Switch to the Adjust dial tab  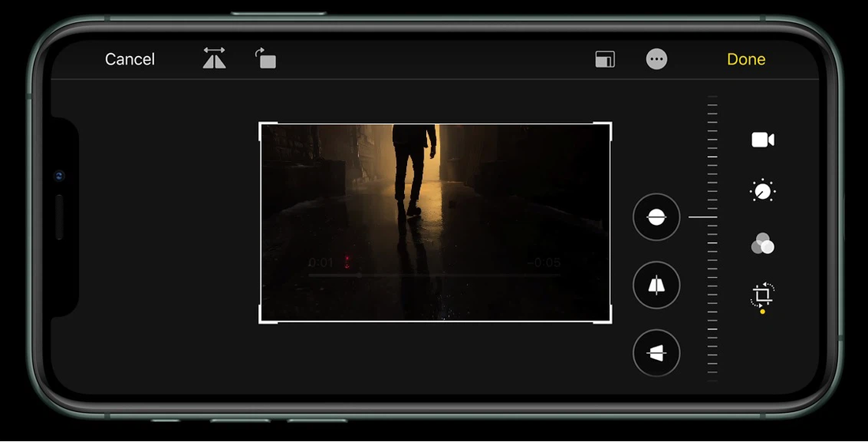(x=762, y=191)
